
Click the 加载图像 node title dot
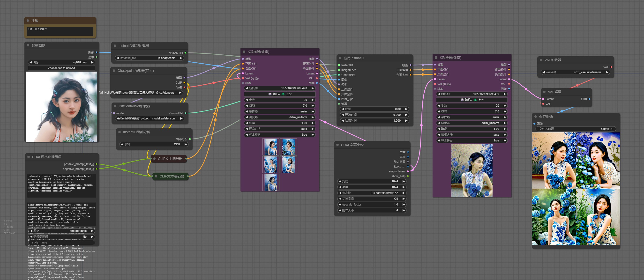(x=28, y=45)
